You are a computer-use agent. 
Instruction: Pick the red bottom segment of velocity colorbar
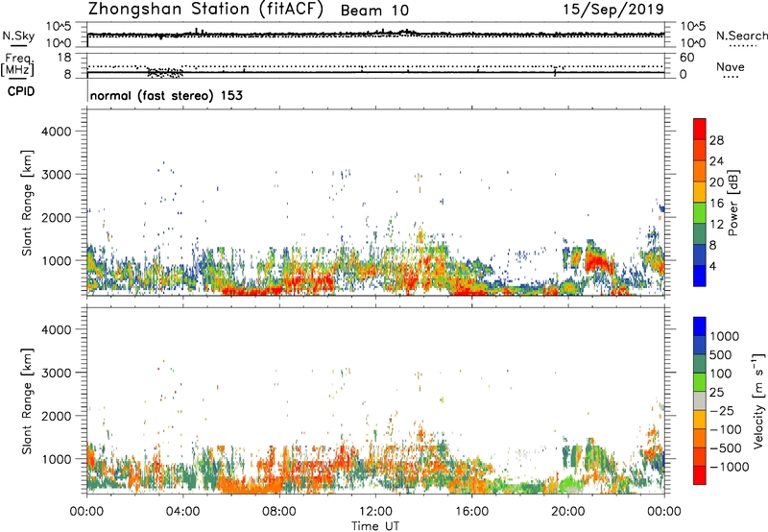point(700,475)
